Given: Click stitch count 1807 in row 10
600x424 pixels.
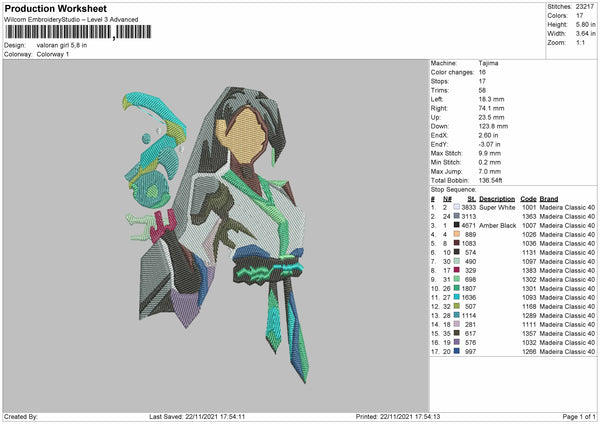Looking at the screenshot, I should tap(469, 288).
